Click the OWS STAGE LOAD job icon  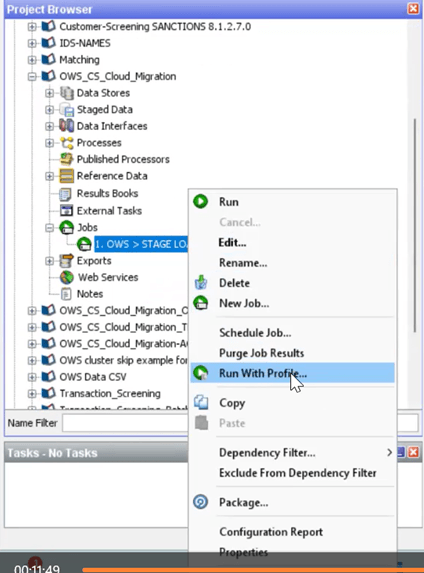click(84, 244)
